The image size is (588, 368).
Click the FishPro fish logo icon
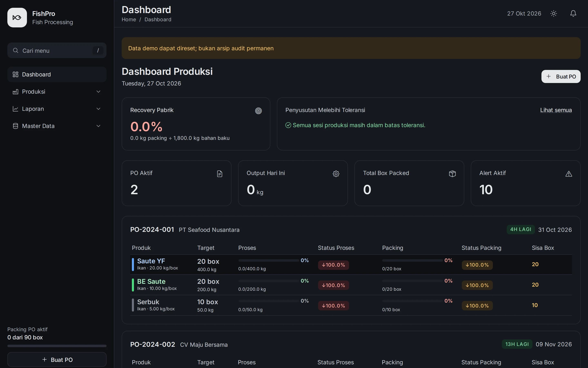(x=17, y=18)
